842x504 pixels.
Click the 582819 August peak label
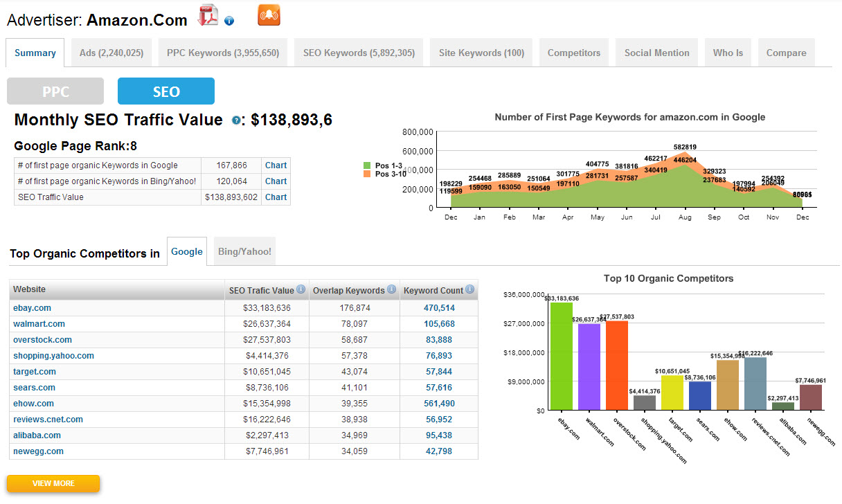click(685, 147)
